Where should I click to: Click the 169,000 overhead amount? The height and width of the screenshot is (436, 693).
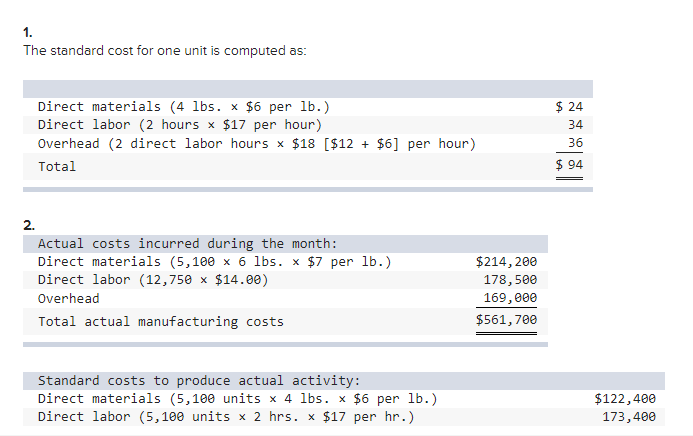pyautogui.click(x=510, y=298)
